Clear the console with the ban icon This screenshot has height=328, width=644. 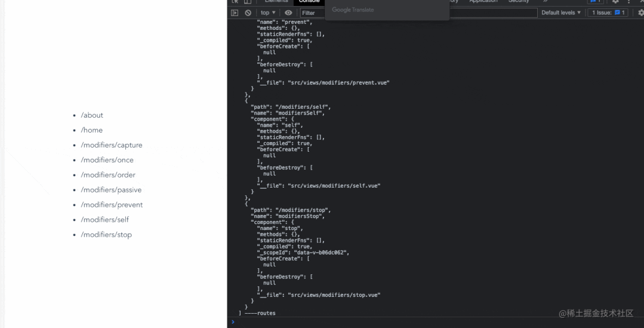click(248, 13)
